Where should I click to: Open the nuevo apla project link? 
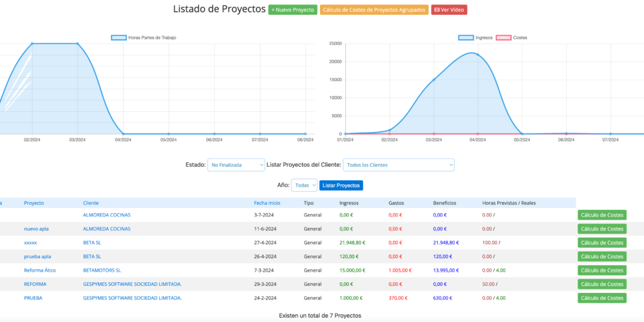coord(37,229)
